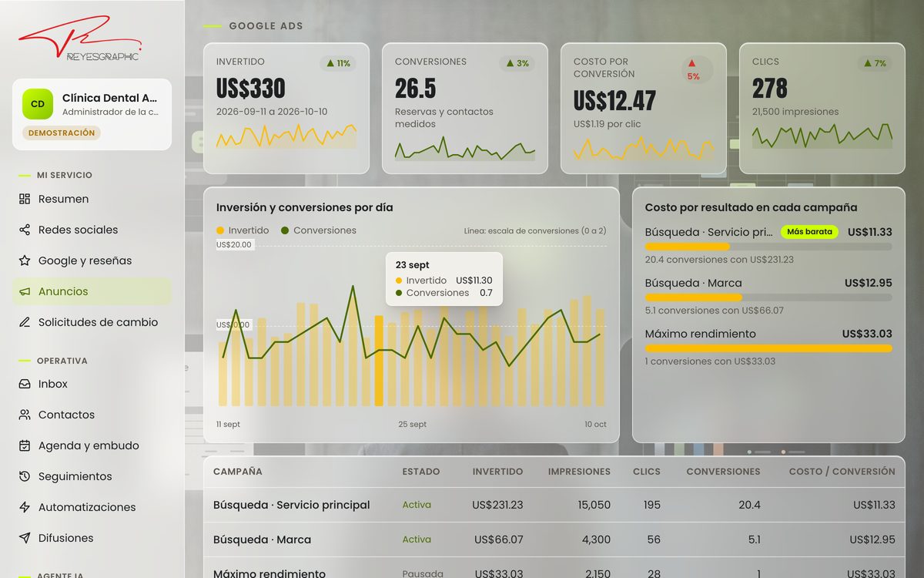
Task: Click the US$330 invested total
Action: 251,89
